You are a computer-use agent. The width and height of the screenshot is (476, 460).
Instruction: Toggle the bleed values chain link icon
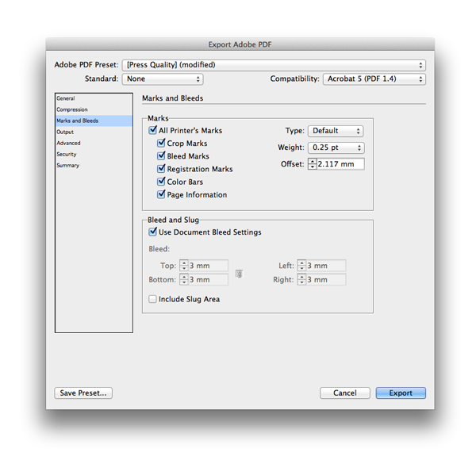pyautogui.click(x=240, y=274)
